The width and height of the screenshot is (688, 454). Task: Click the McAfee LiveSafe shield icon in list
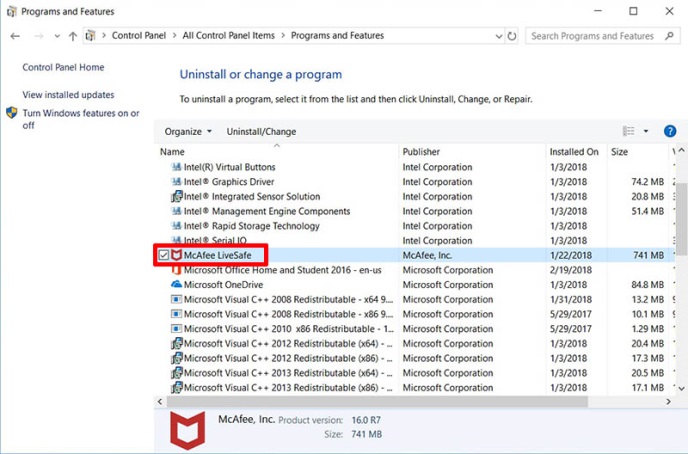[x=176, y=255]
